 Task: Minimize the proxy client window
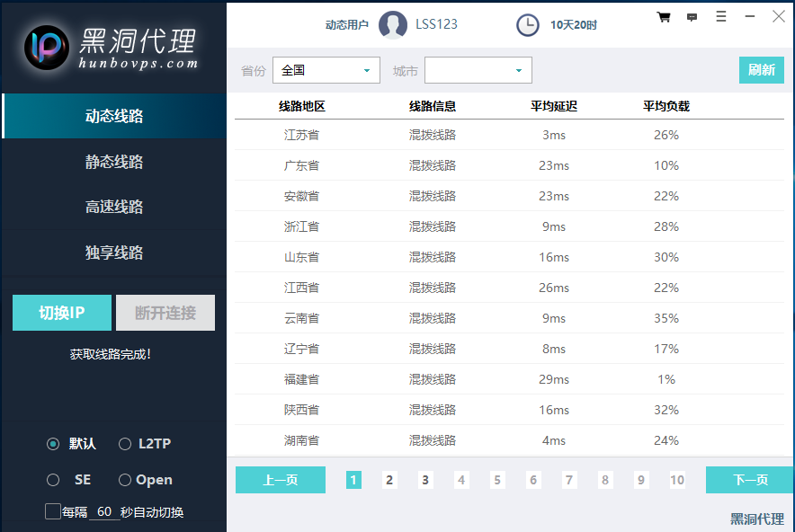[x=750, y=16]
